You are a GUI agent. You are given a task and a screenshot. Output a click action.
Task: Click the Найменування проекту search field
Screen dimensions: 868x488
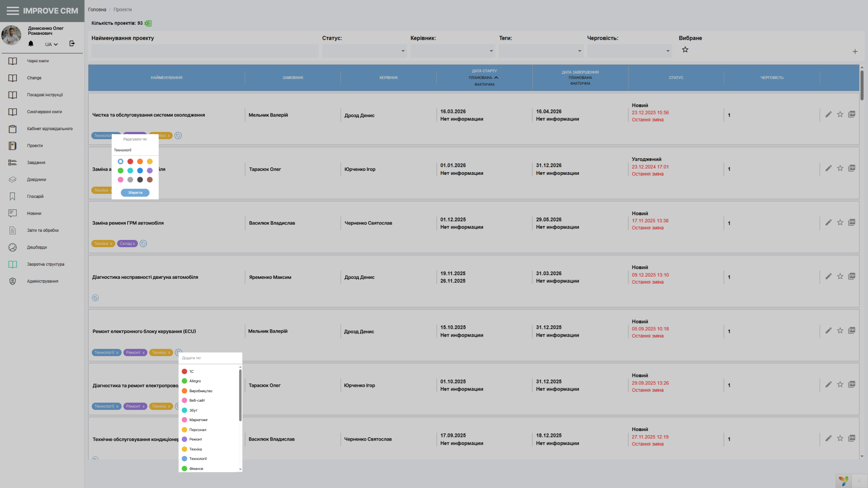pyautogui.click(x=205, y=51)
